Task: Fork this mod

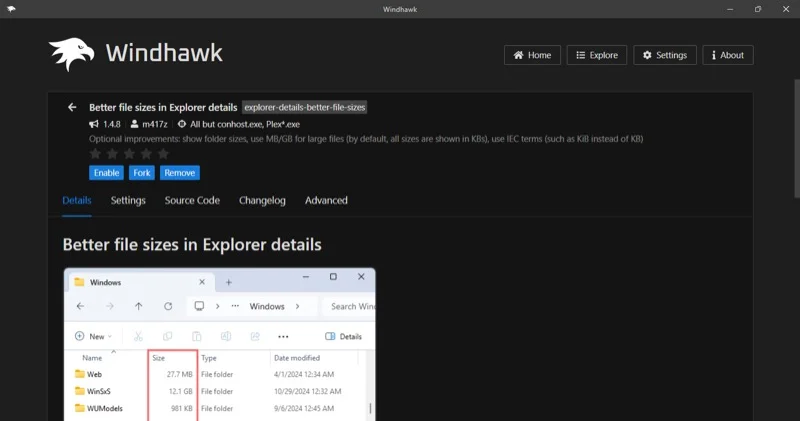Action: [142, 173]
